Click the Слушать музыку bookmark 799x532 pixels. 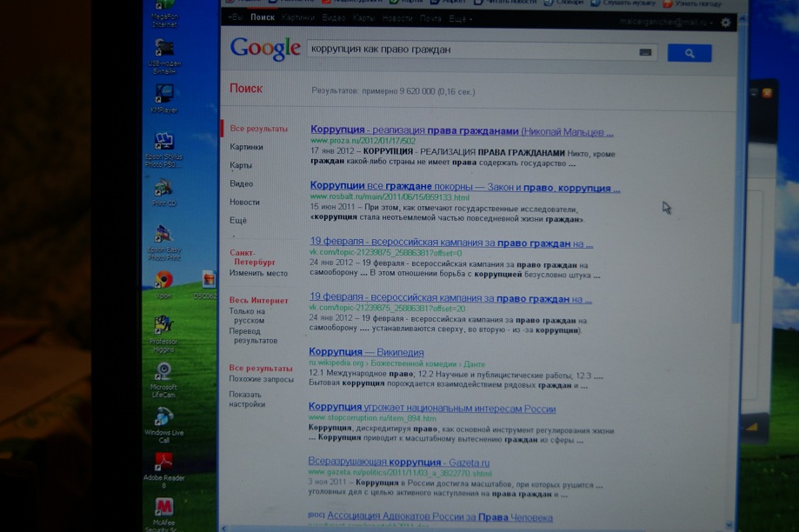point(623,3)
